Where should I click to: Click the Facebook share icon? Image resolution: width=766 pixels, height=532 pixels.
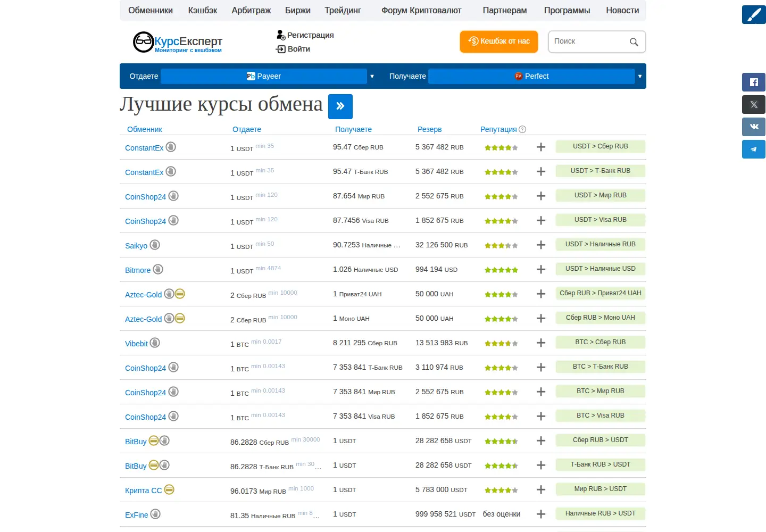point(754,82)
